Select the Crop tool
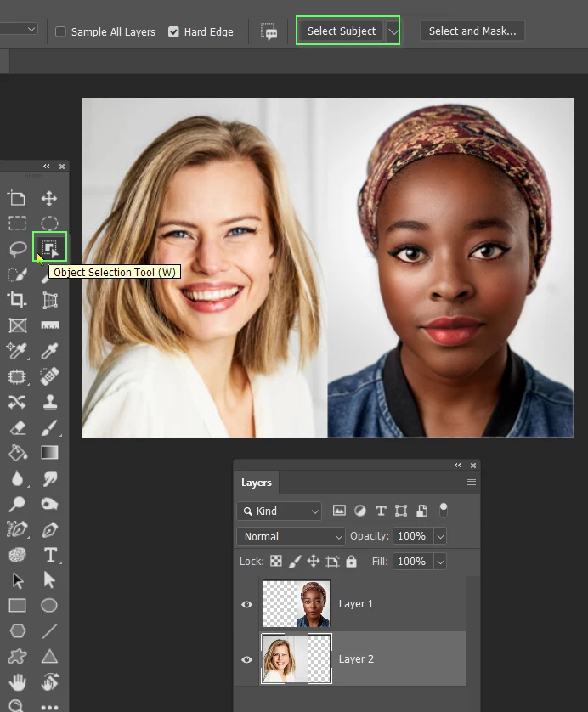This screenshot has width=588, height=712. (x=17, y=300)
